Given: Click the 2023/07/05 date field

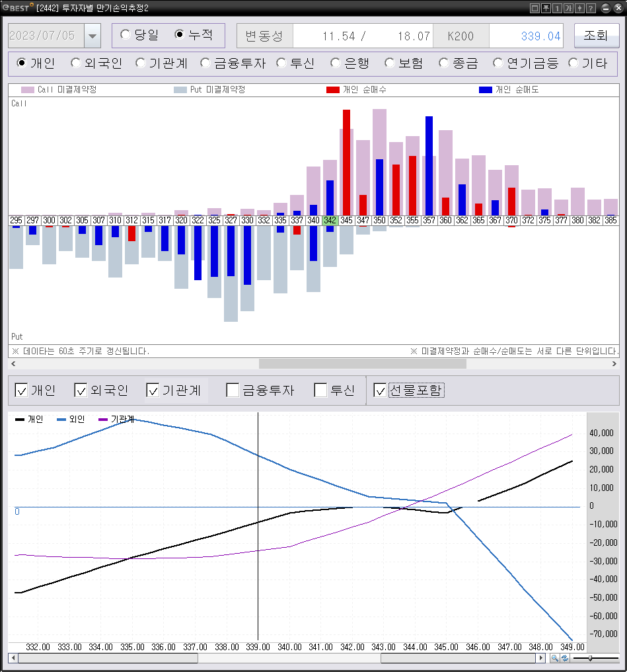Looking at the screenshot, I should pyautogui.click(x=46, y=36).
